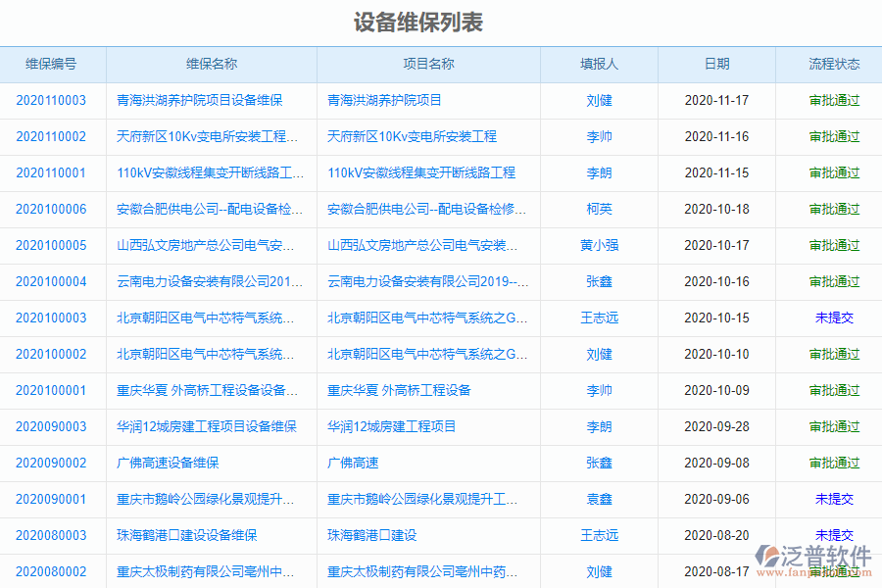Open maintenance record 2020090002
This screenshot has height=588, width=882.
coord(51,463)
